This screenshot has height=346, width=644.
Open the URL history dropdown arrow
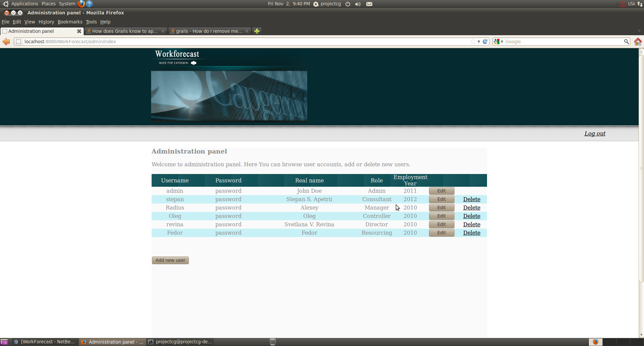479,42
